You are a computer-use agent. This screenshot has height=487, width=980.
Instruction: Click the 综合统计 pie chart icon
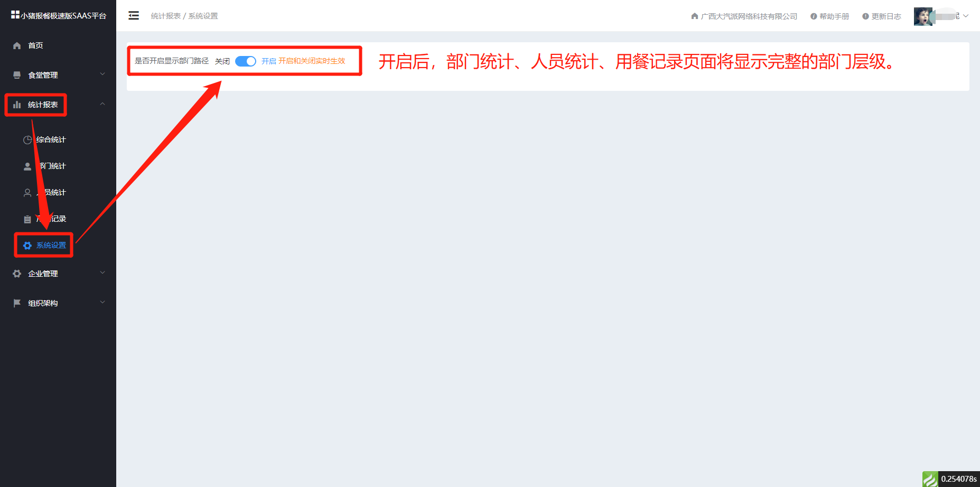[27, 140]
